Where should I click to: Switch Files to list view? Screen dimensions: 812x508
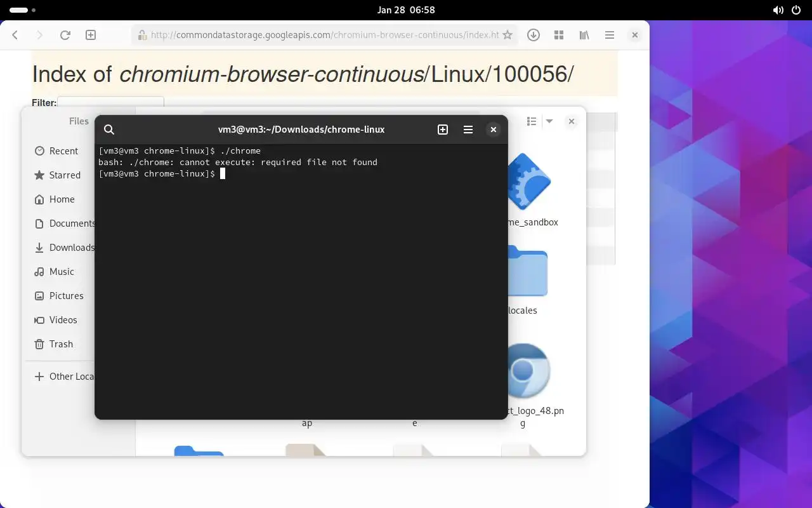pyautogui.click(x=532, y=121)
